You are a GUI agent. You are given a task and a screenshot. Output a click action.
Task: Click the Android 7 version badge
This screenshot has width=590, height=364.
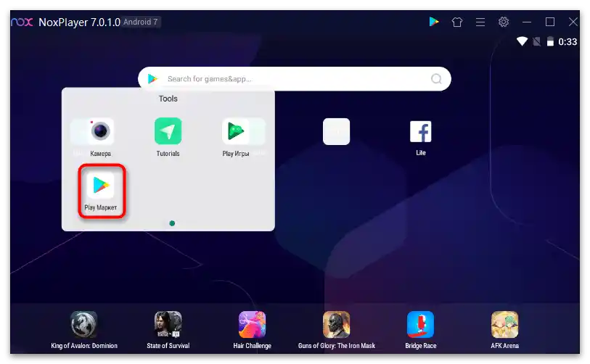click(140, 22)
